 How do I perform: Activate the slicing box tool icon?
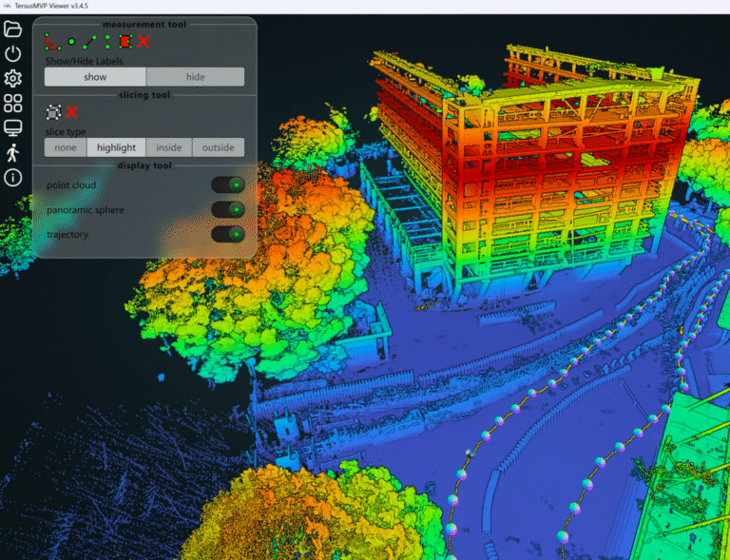[53, 112]
